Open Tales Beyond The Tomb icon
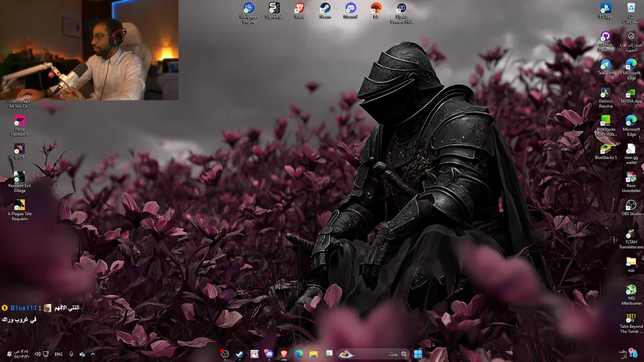644x362 pixels. tap(631, 323)
